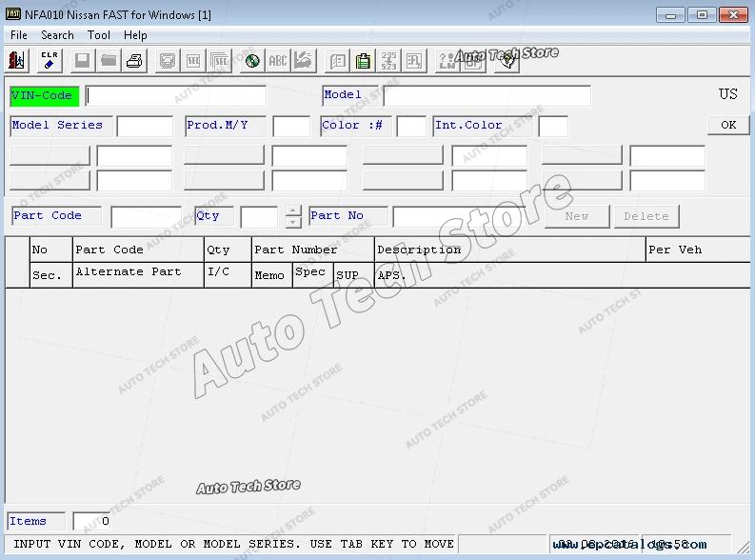Click the open folder toolbar icon

[109, 61]
